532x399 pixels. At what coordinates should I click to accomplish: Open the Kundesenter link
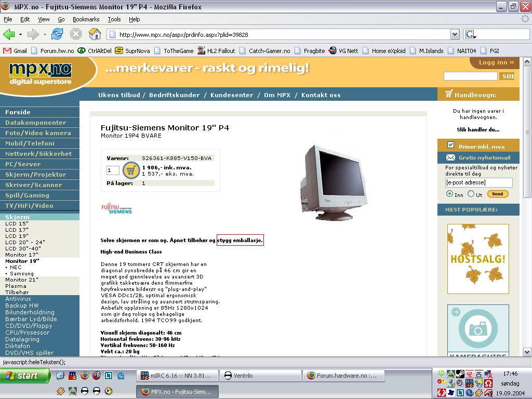pos(232,95)
